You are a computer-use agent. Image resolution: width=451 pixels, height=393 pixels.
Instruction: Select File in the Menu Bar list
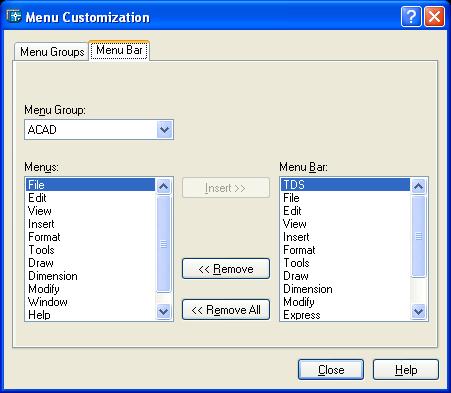345,198
